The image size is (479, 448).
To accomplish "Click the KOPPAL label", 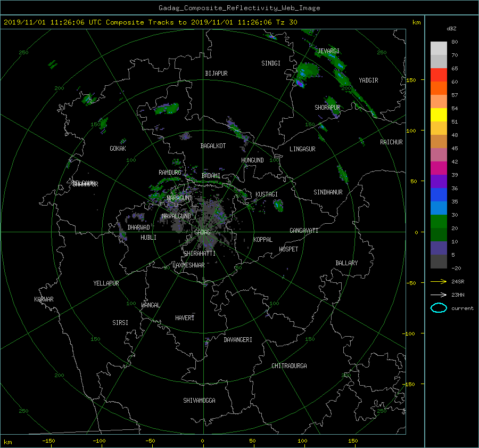I will pos(263,239).
